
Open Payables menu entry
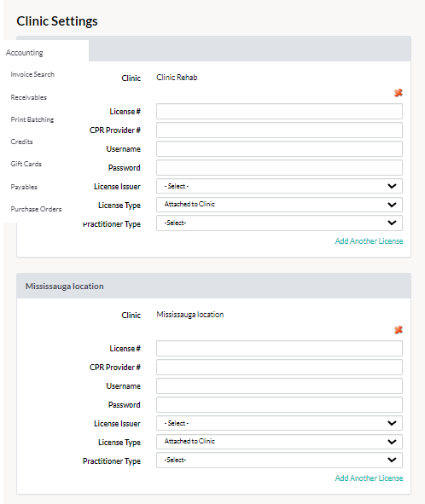24,187
